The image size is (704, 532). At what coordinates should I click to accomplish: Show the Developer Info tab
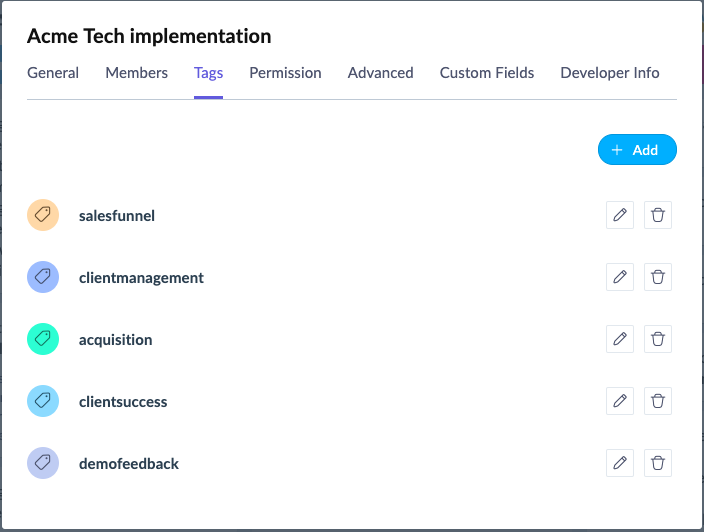[609, 73]
